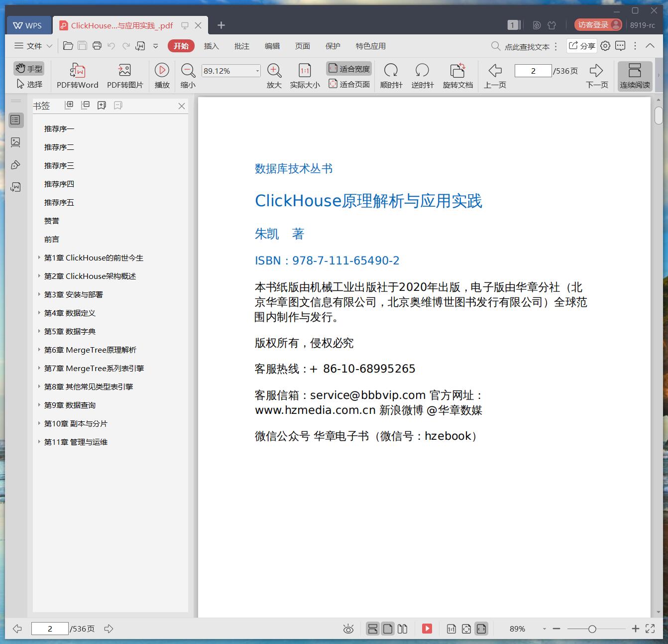Switch to 页面 tab
Screen dimensions: 668x644
302,46
